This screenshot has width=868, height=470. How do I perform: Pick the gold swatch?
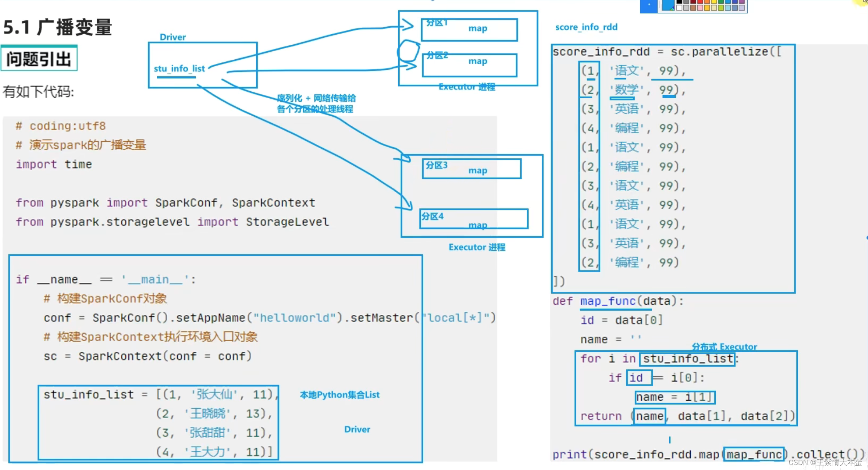click(x=707, y=8)
